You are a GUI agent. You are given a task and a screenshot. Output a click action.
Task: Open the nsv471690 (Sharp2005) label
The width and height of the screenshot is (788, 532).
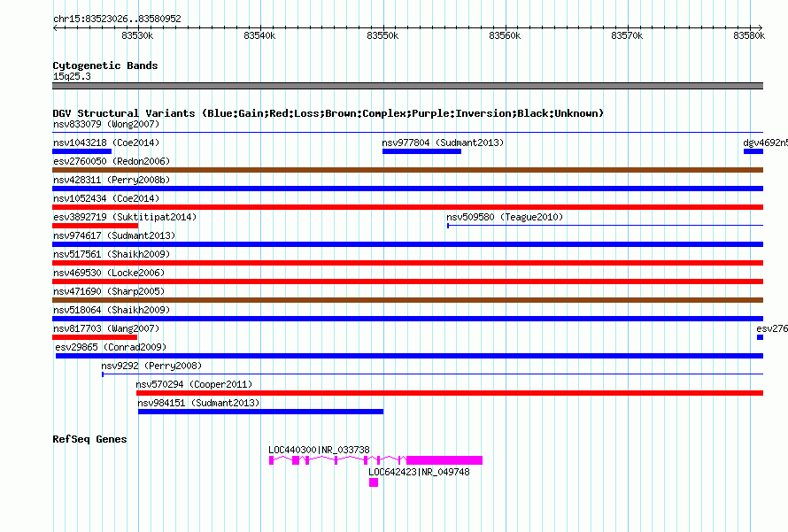point(109,291)
